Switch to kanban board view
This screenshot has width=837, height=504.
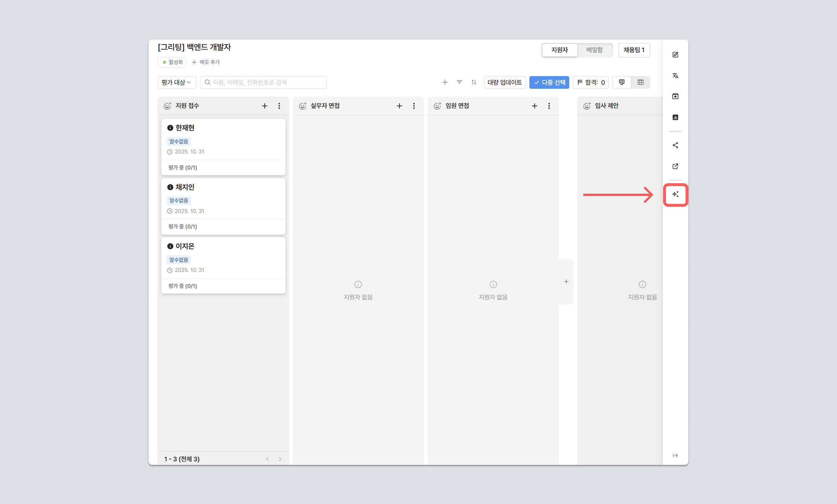(x=622, y=82)
